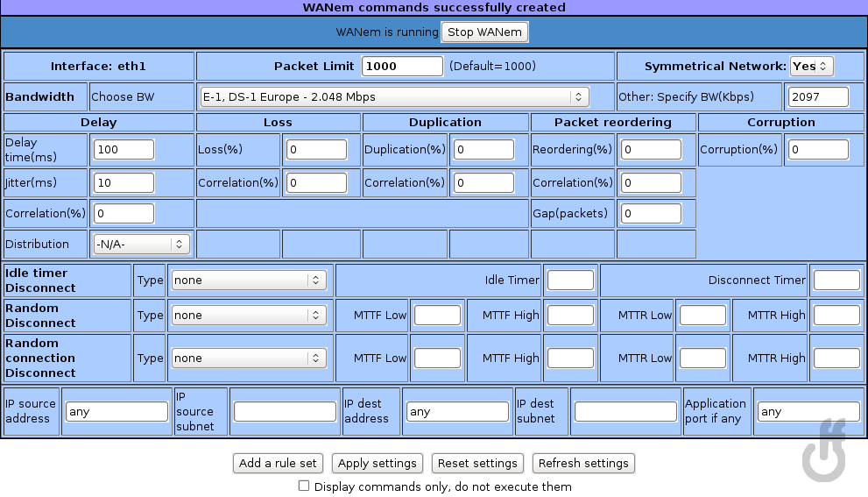Click the WANem is running status text
Image resolution: width=868 pixels, height=497 pixels.
(387, 32)
